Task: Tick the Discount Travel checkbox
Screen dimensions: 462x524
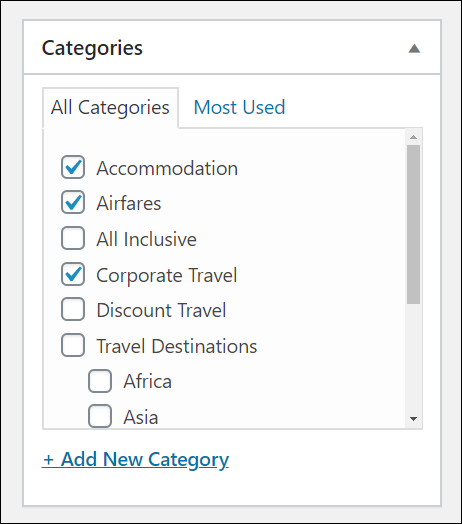Action: coord(73,309)
